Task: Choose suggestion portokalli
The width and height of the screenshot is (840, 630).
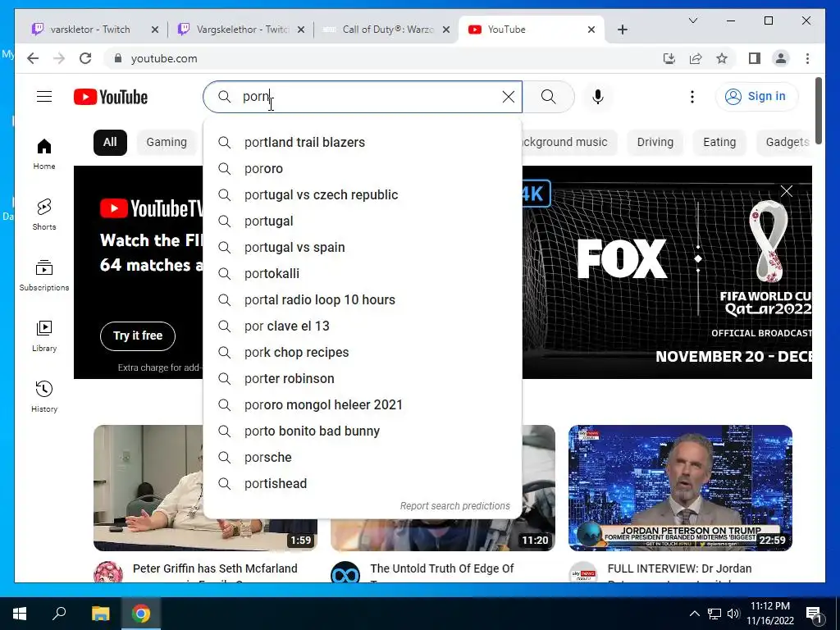Action: coord(363,273)
